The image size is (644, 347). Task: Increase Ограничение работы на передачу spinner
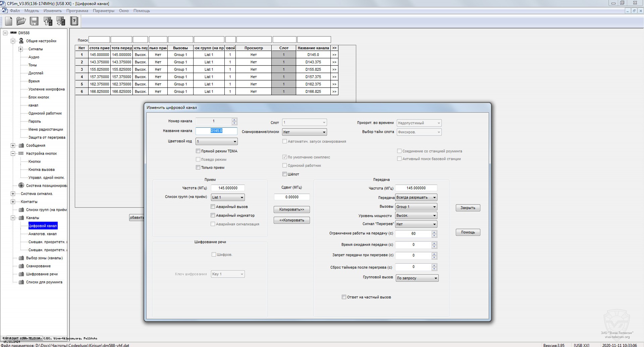tap(434, 232)
